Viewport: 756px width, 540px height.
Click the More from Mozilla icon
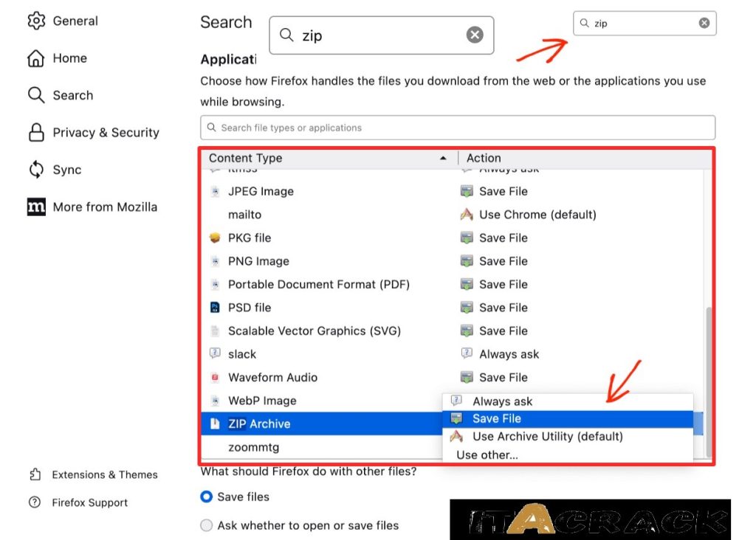pyautogui.click(x=35, y=207)
